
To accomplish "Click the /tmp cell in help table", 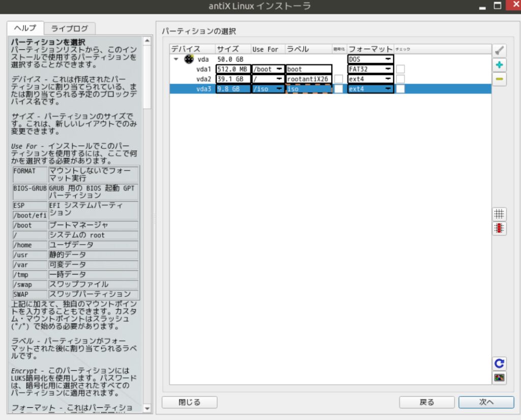I will [x=30, y=275].
